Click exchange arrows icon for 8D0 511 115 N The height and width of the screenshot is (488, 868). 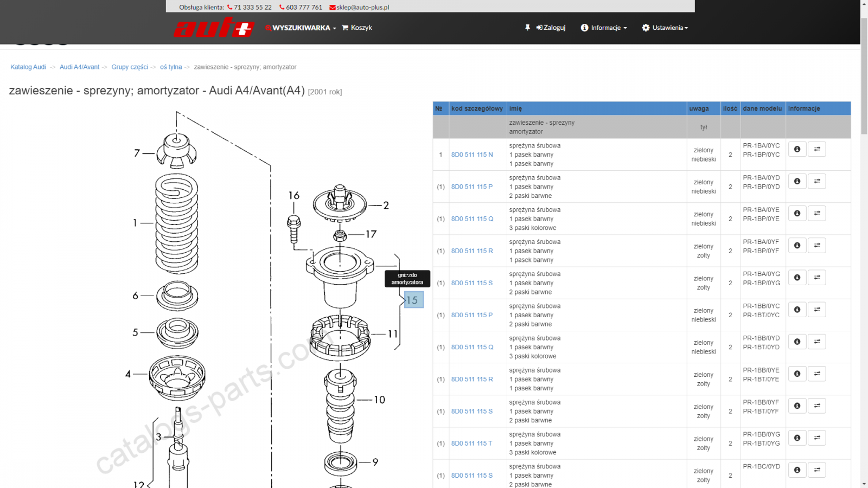click(817, 149)
